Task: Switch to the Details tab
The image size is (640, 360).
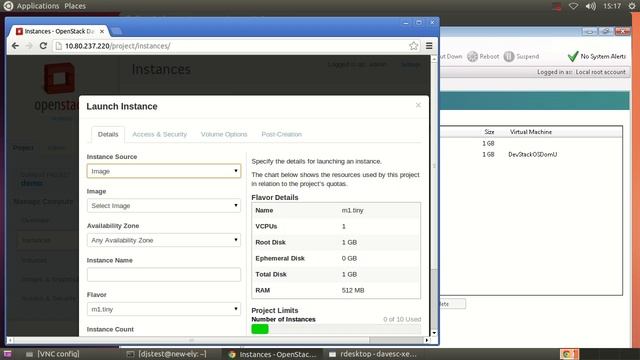Action: [x=108, y=134]
